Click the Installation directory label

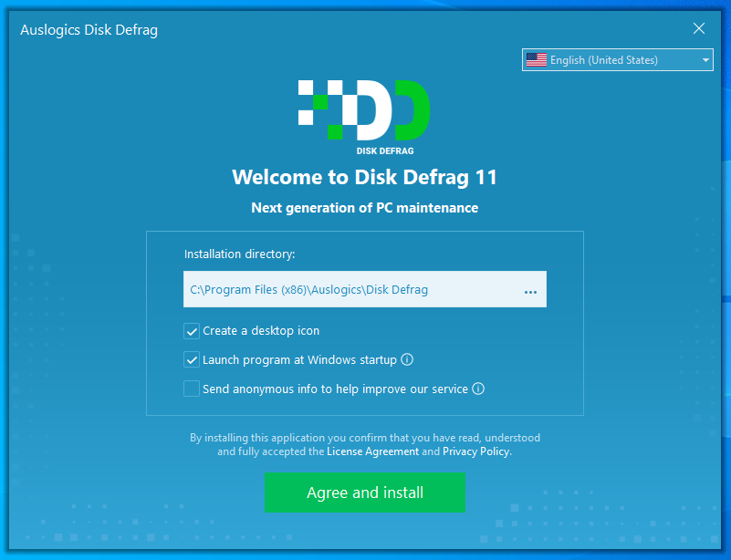239,254
